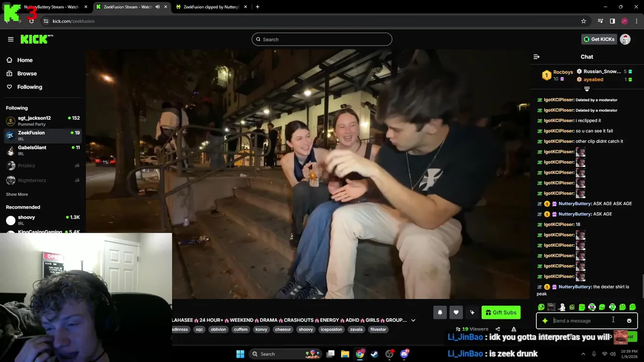Select the fiivestar tag
The image size is (644, 362).
(x=378, y=329)
